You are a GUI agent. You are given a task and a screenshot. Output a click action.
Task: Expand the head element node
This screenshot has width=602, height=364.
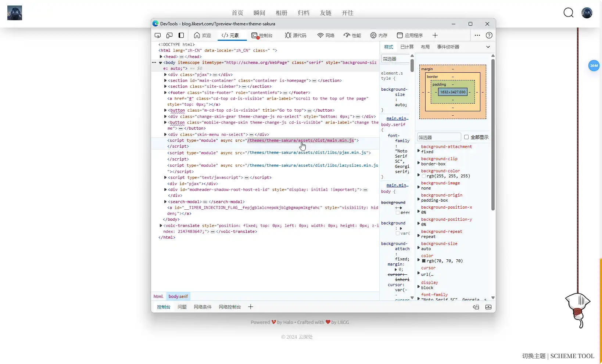(x=161, y=57)
